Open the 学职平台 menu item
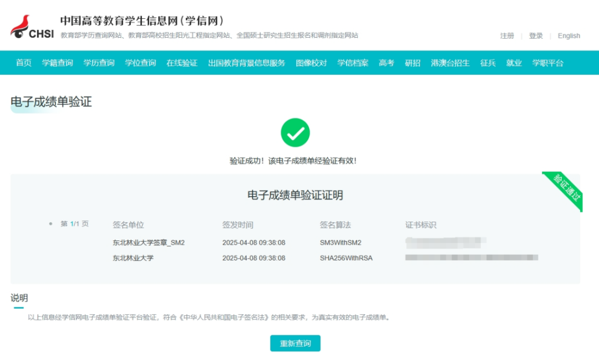This screenshot has height=364, width=599. pos(548,63)
